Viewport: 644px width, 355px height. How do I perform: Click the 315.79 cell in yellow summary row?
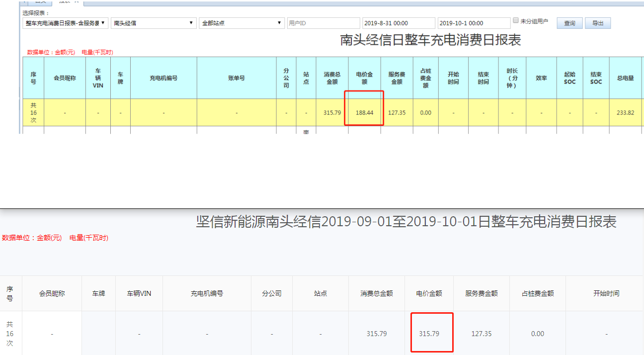pos(332,113)
